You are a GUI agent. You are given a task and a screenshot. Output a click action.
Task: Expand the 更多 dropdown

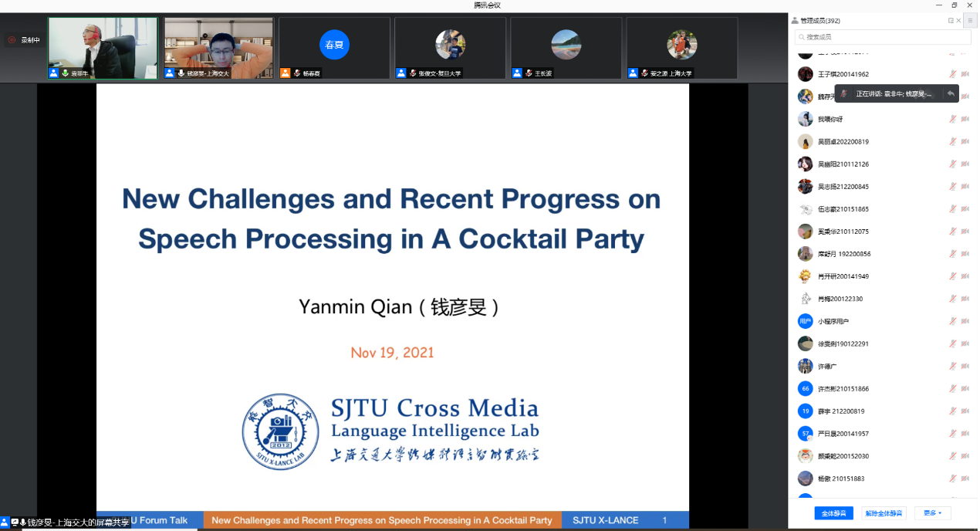click(x=932, y=513)
